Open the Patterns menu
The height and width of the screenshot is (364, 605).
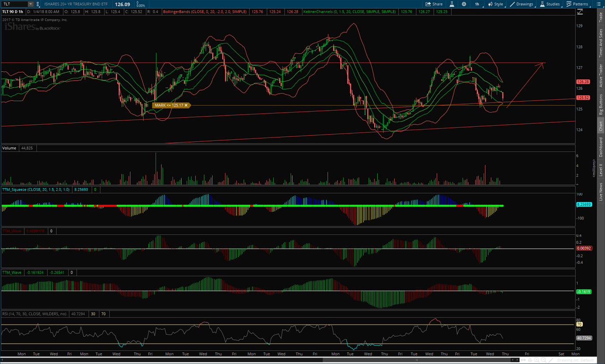pos(577,4)
